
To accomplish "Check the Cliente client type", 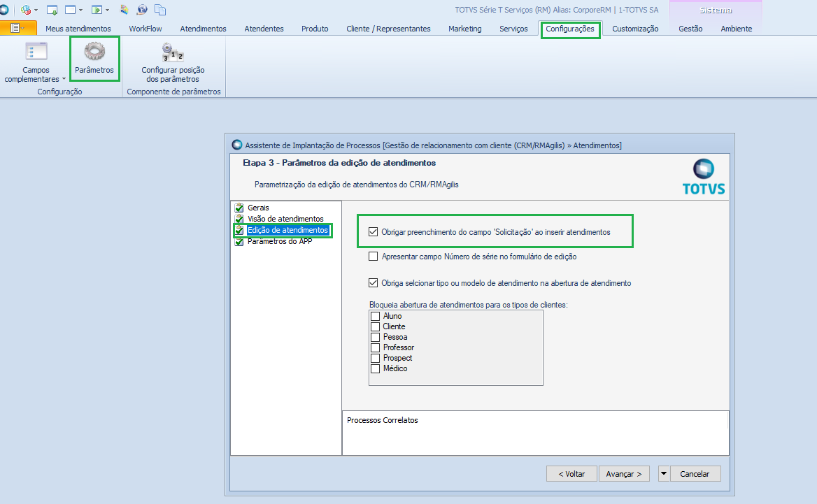I will tap(375, 326).
